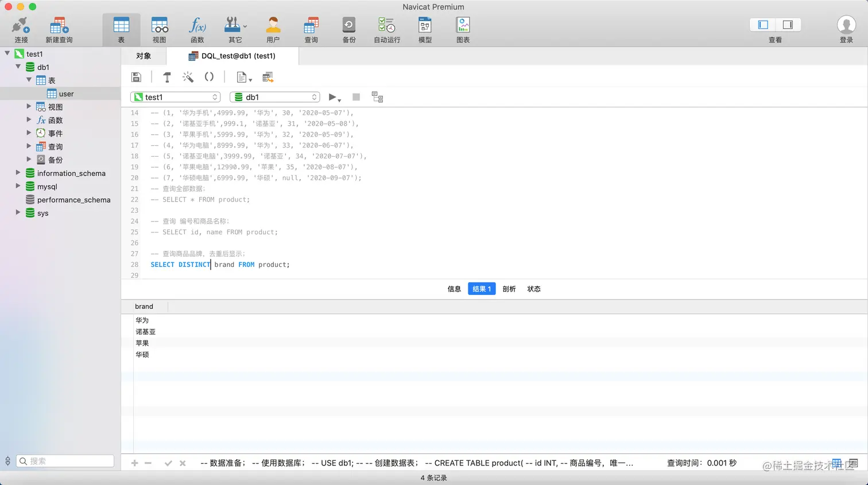
Task: Expand the Backups (备份) tree node
Action: pyautogui.click(x=29, y=159)
